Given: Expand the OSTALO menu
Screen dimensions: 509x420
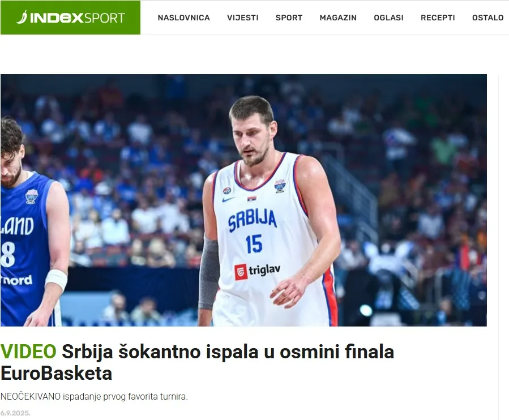Looking at the screenshot, I should tap(487, 18).
